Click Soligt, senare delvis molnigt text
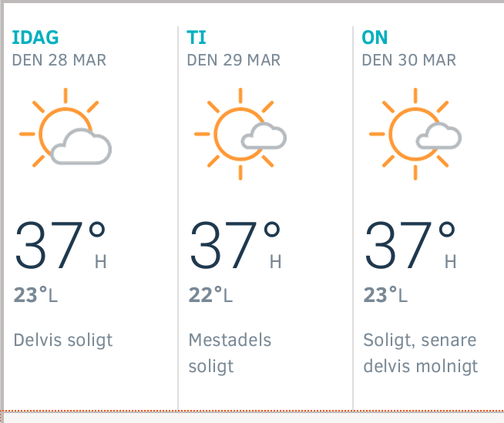504x423 pixels. (x=421, y=352)
